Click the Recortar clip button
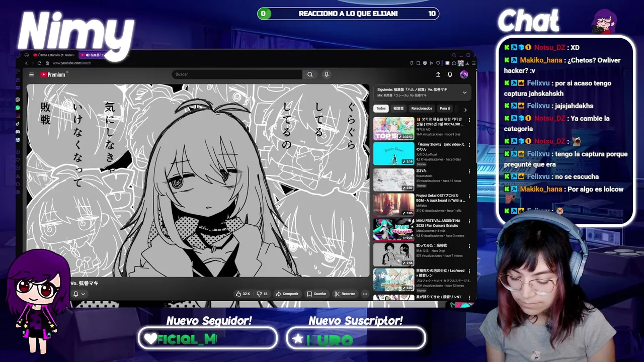 click(345, 294)
